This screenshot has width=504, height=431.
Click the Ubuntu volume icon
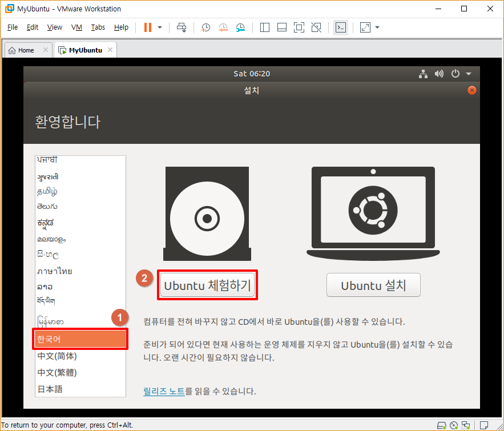pyautogui.click(x=439, y=74)
